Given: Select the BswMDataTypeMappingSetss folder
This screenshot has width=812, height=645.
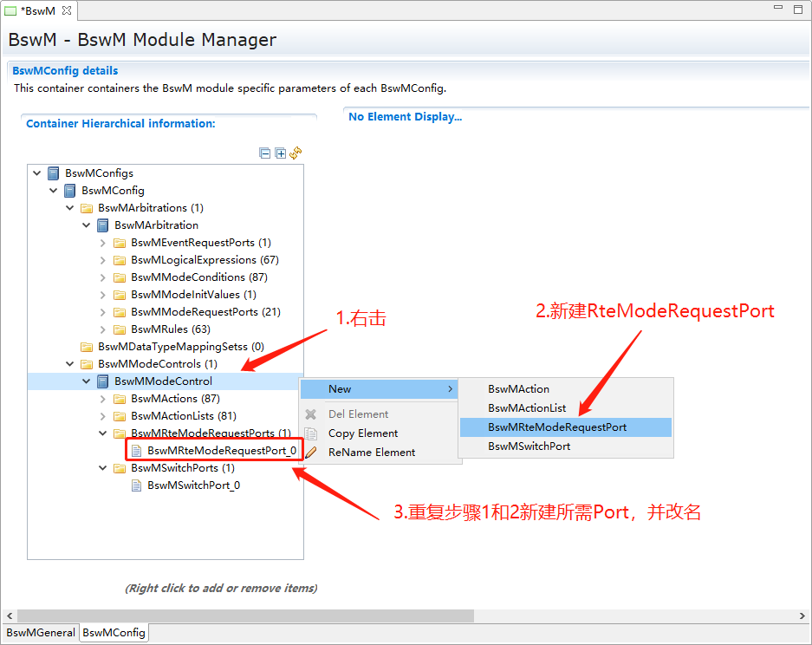Looking at the screenshot, I should pyautogui.click(x=180, y=347).
